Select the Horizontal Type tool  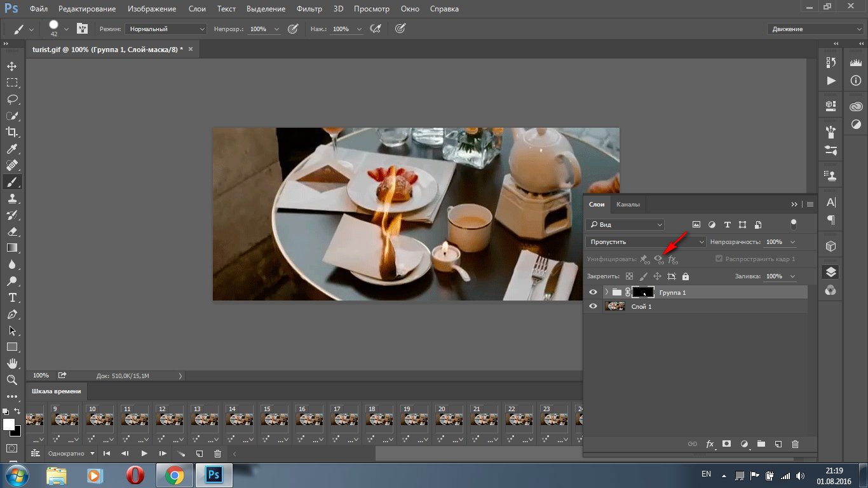point(12,297)
